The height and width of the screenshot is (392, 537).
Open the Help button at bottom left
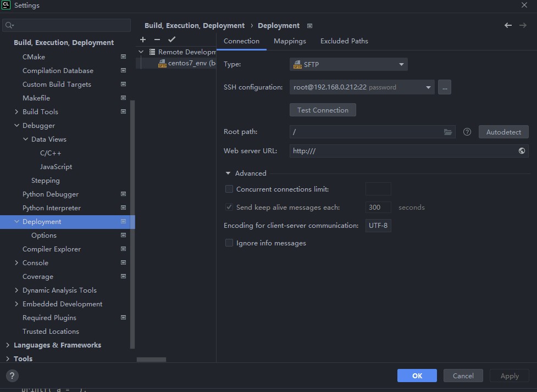coord(12,376)
